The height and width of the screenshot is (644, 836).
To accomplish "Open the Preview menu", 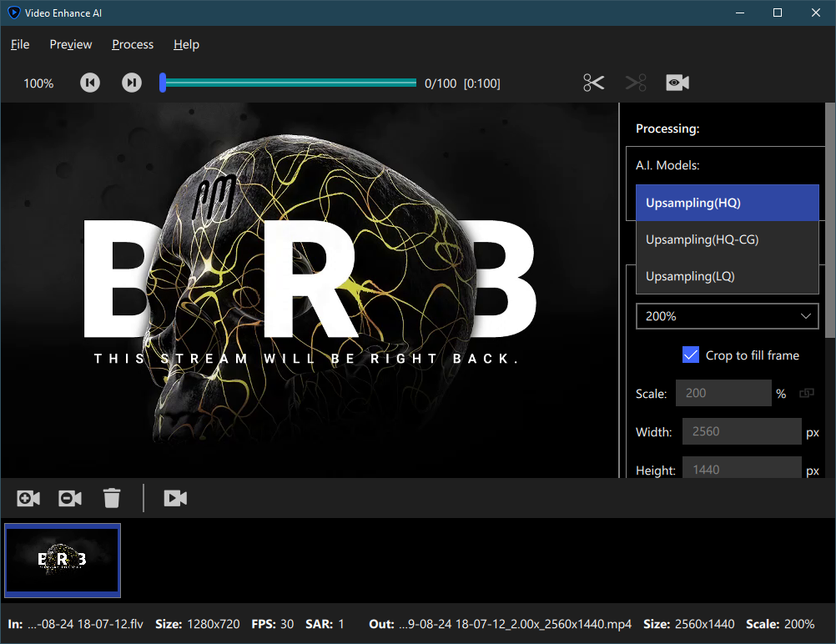I will (x=71, y=44).
